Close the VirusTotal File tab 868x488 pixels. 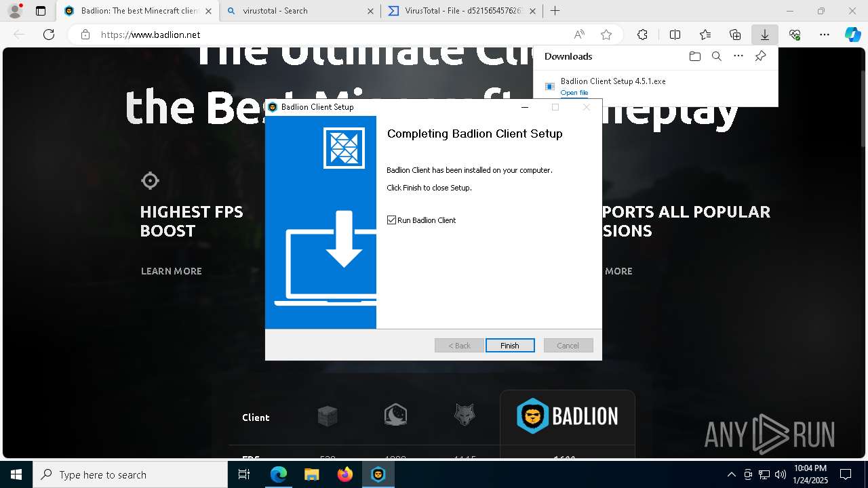532,11
